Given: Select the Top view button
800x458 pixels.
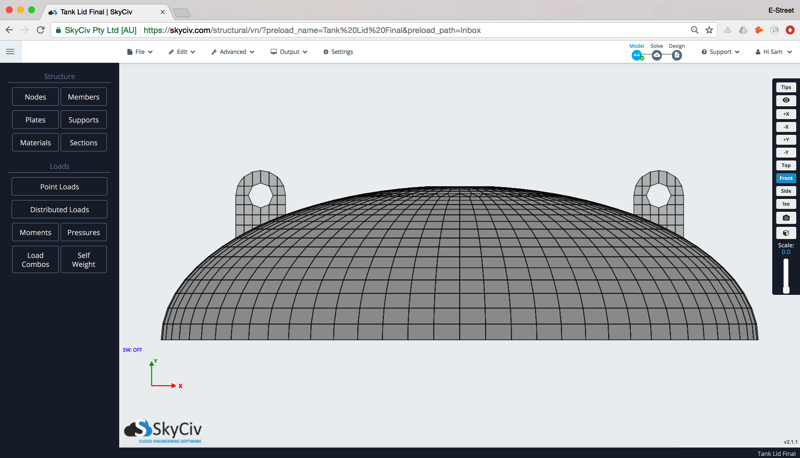Looking at the screenshot, I should click(x=786, y=165).
